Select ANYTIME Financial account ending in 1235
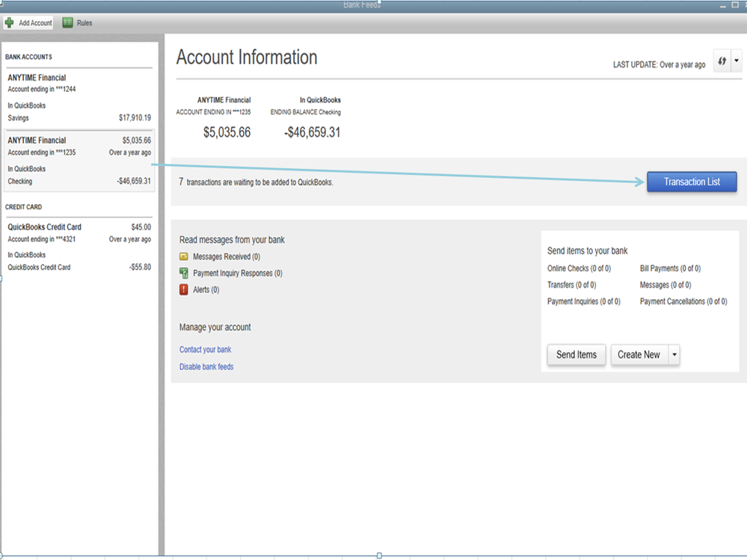The image size is (747, 560). 79,161
